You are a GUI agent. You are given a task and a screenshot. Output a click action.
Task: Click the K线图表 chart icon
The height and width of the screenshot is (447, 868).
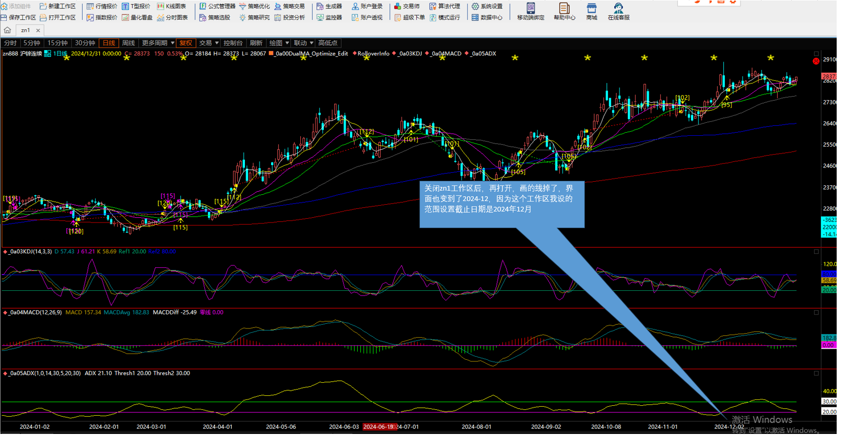pos(161,6)
